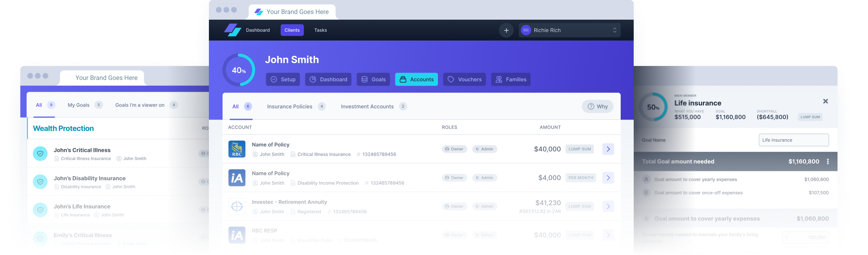Open the three-dot menu on Total Goal
868x255 pixels.
(828, 161)
